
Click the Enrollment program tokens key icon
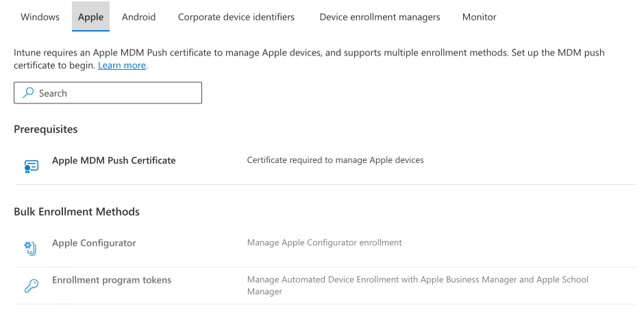pos(32,286)
